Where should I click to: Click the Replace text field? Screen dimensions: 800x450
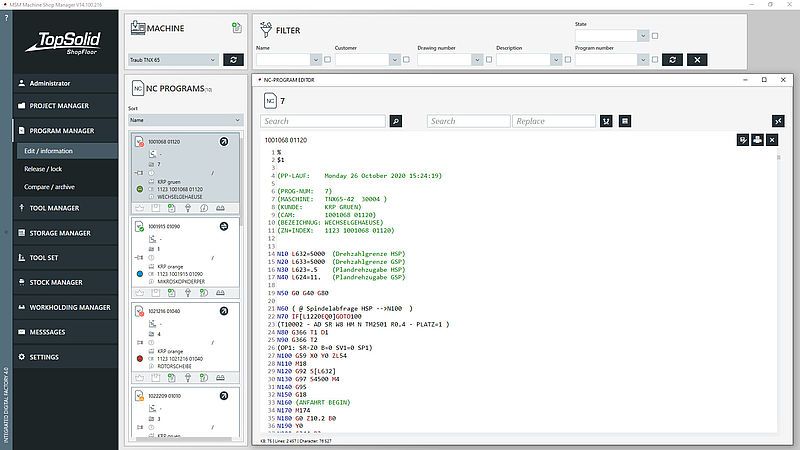(555, 121)
